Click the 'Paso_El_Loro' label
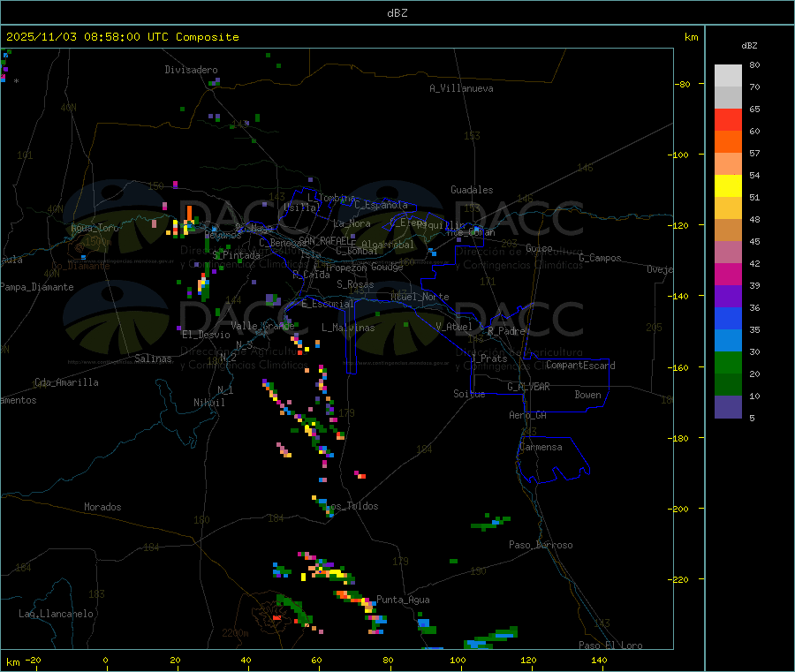This screenshot has width=795, height=672. coord(610,646)
